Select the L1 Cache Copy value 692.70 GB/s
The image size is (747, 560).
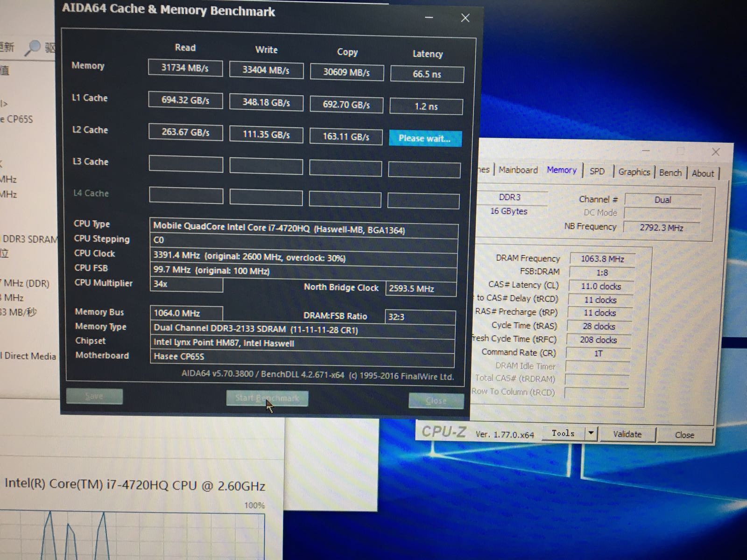coord(346,105)
